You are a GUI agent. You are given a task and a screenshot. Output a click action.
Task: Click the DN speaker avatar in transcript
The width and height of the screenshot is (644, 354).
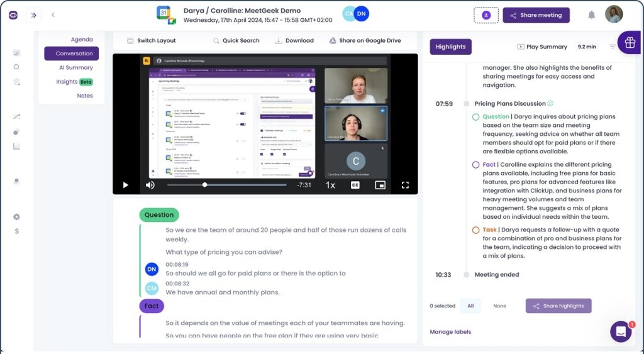pos(152,269)
